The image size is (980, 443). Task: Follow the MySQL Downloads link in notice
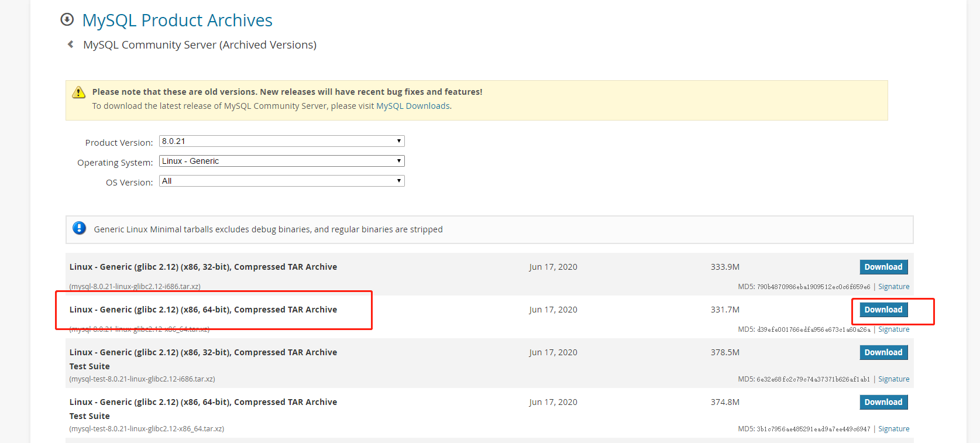click(413, 106)
